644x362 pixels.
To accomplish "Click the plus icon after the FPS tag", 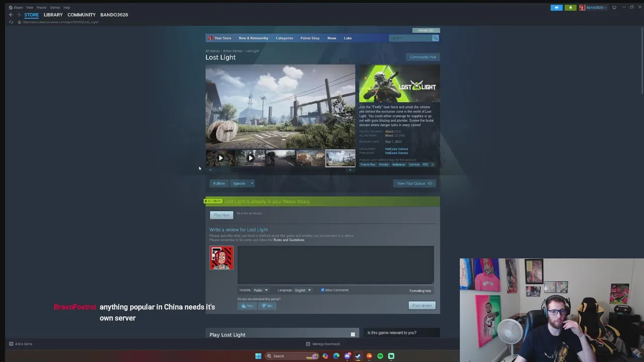I will tap(433, 164).
